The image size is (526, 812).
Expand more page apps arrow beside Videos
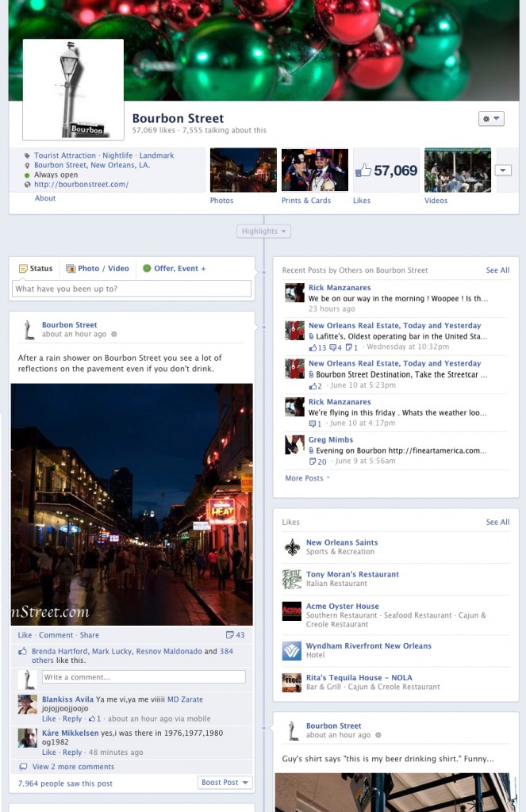click(503, 170)
